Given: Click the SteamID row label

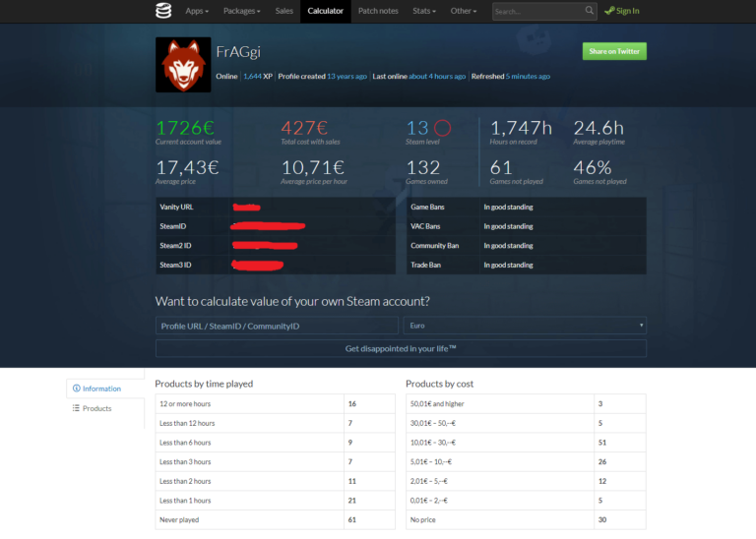Looking at the screenshot, I should 172,226.
